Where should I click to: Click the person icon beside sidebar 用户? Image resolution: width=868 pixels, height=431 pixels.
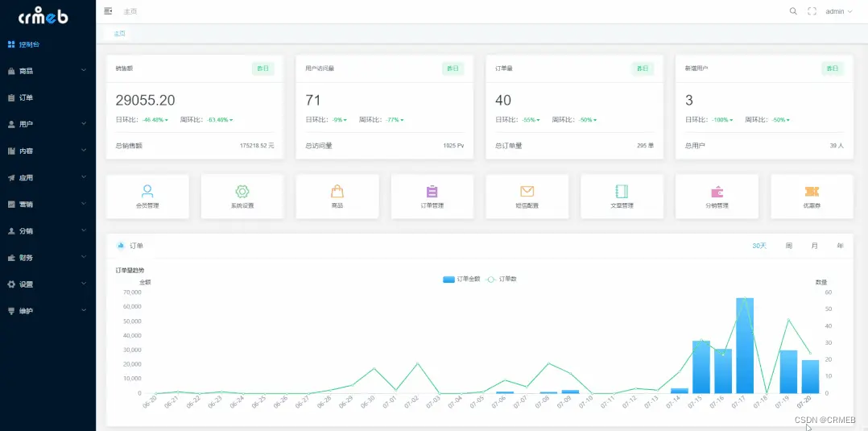11,124
